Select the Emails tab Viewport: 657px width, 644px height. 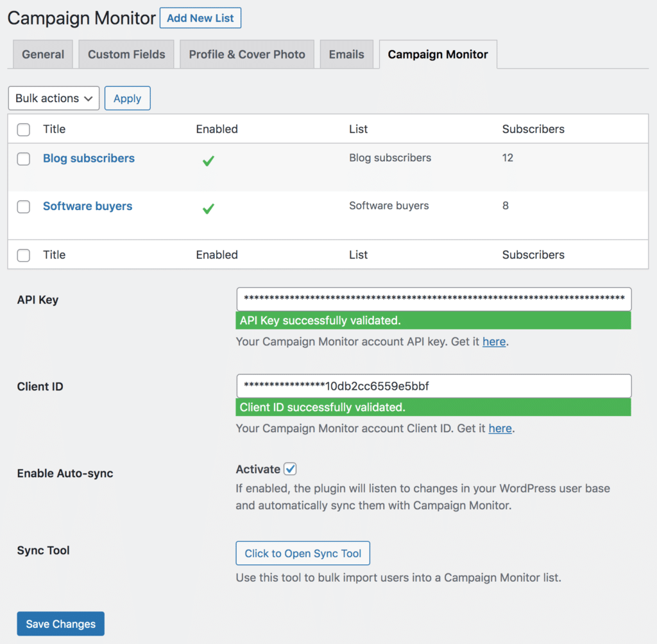(x=346, y=55)
